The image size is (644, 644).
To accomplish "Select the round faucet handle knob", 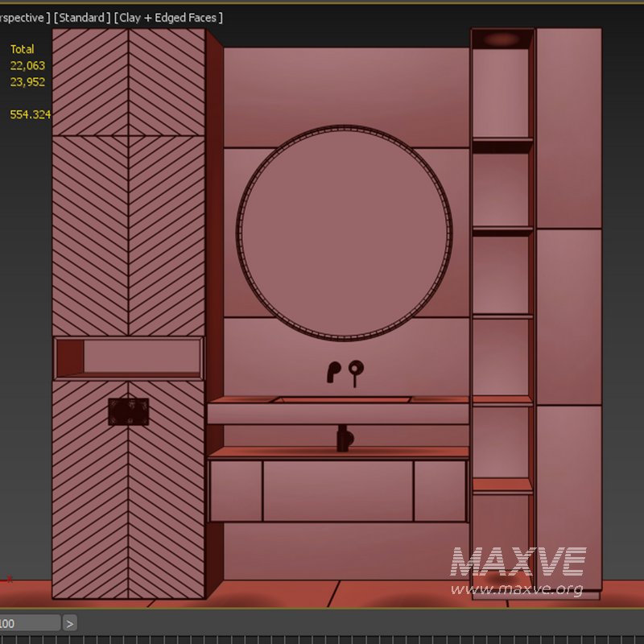I will [355, 369].
